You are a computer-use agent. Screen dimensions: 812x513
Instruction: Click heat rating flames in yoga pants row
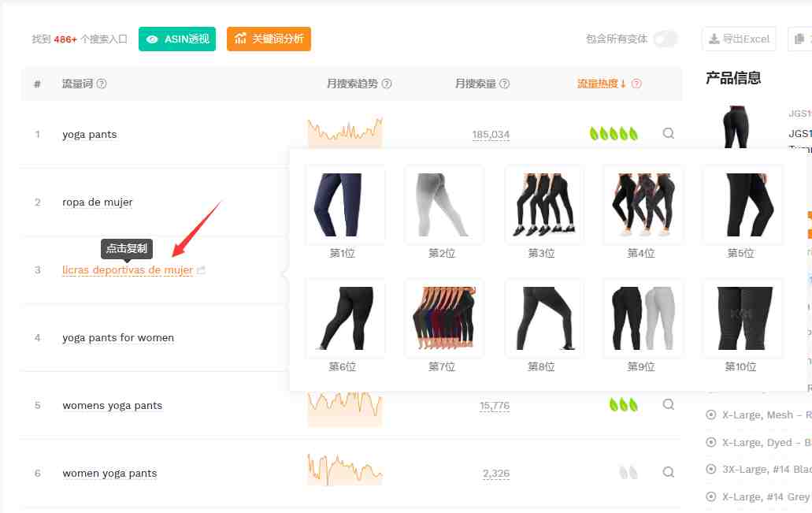click(614, 134)
